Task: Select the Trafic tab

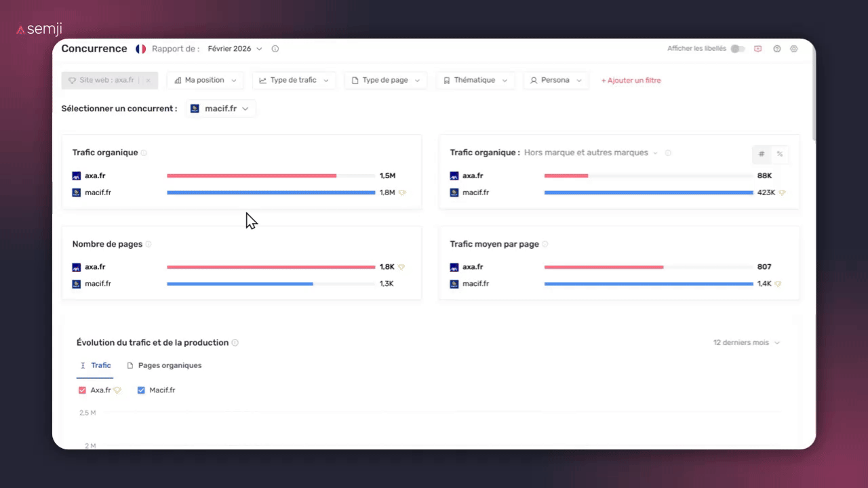Action: click(95, 365)
